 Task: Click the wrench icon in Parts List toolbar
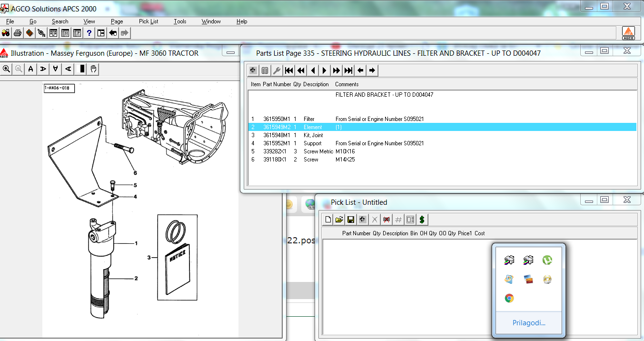(x=277, y=70)
